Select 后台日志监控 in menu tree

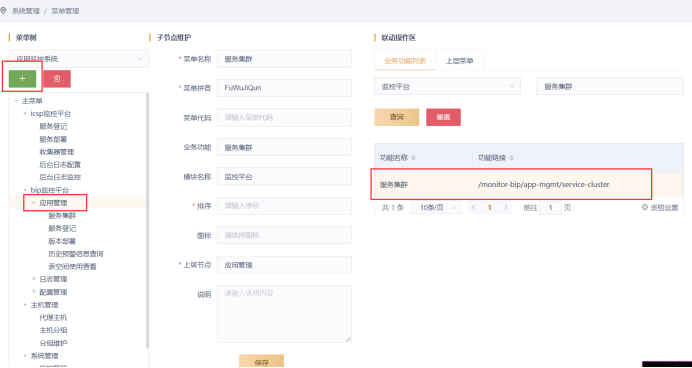click(x=60, y=177)
